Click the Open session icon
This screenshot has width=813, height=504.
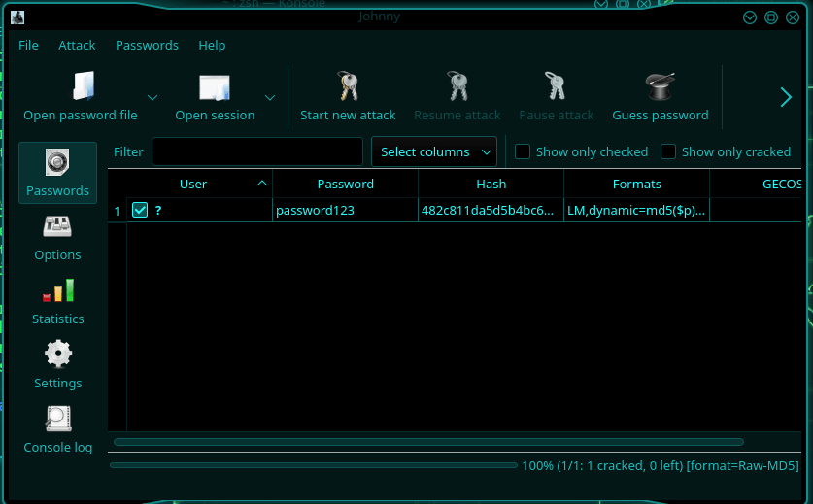point(215,87)
